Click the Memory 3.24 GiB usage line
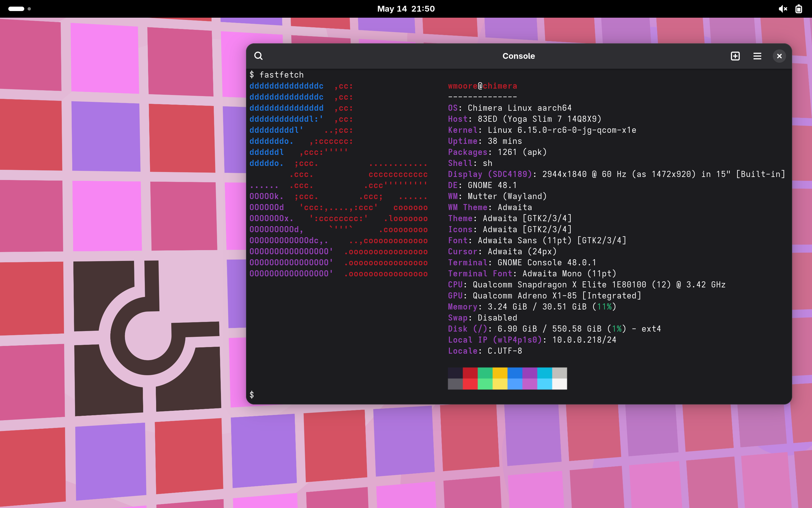The image size is (812, 508). click(x=532, y=307)
